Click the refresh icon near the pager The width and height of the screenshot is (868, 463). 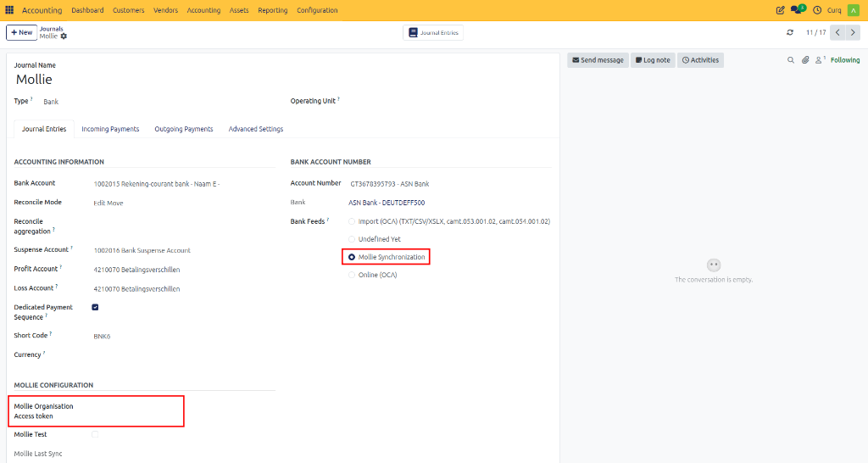pyautogui.click(x=790, y=33)
